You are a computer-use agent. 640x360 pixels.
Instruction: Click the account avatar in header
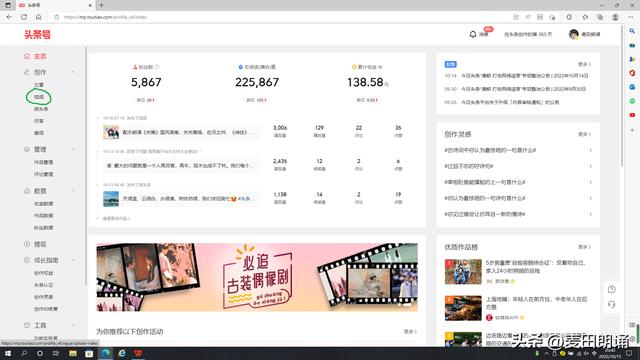[573, 34]
